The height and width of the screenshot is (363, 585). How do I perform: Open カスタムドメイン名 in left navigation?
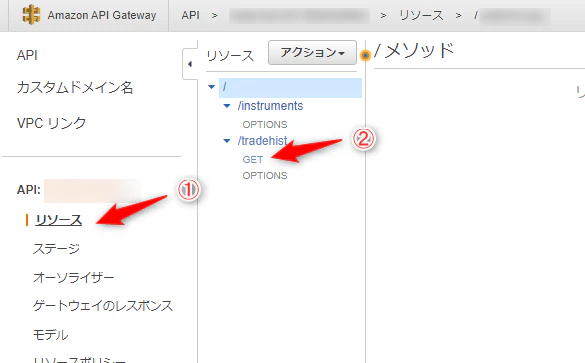[75, 88]
